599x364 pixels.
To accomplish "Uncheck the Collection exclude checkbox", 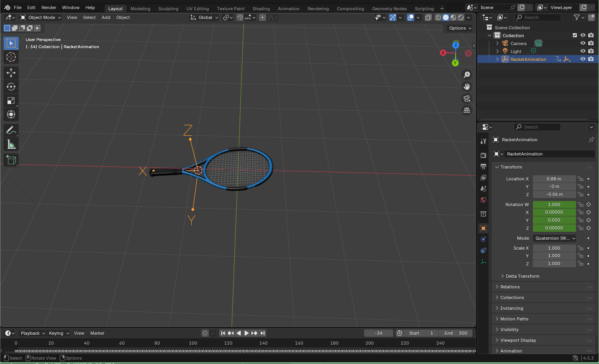I will pos(575,35).
